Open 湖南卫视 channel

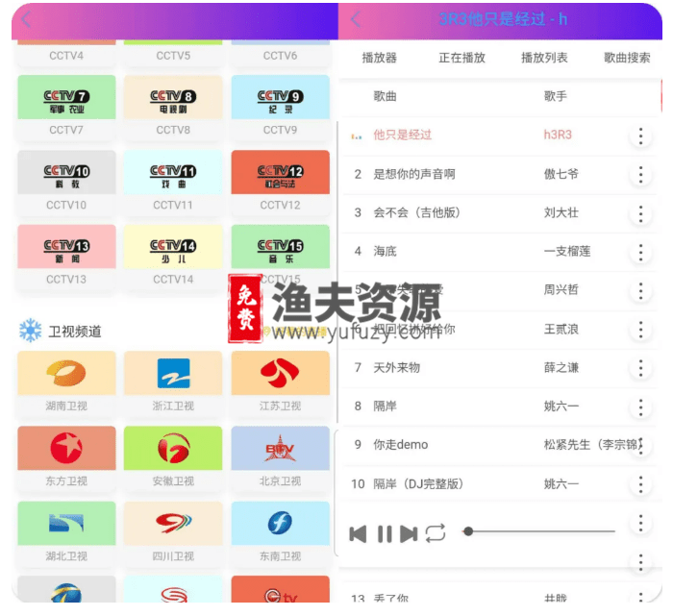(66, 382)
